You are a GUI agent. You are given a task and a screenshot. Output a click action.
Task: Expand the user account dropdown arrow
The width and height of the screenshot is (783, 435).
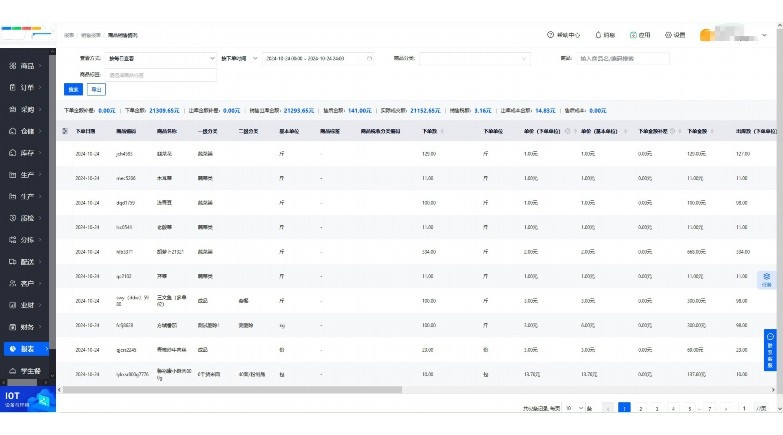(x=764, y=35)
